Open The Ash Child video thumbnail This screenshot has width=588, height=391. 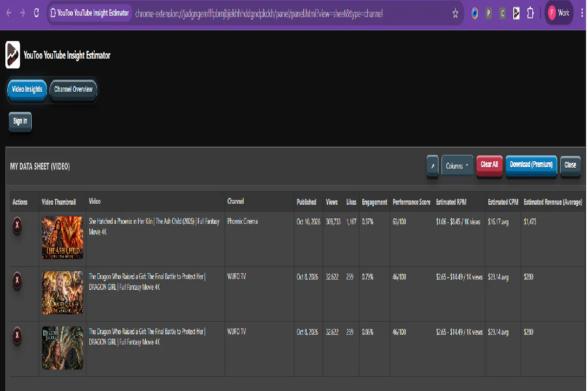[63, 238]
